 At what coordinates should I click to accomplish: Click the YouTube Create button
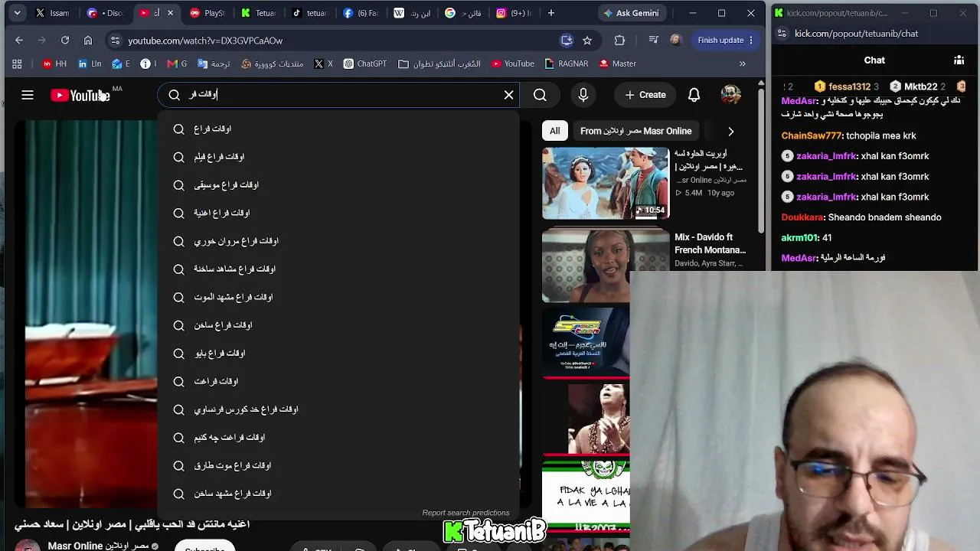[x=645, y=95]
